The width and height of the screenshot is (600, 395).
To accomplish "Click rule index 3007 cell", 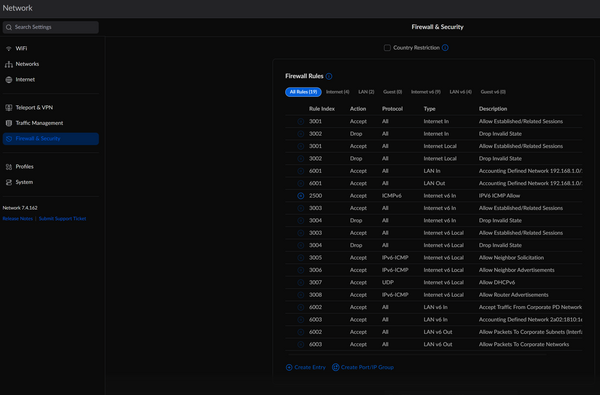I will (x=315, y=283).
